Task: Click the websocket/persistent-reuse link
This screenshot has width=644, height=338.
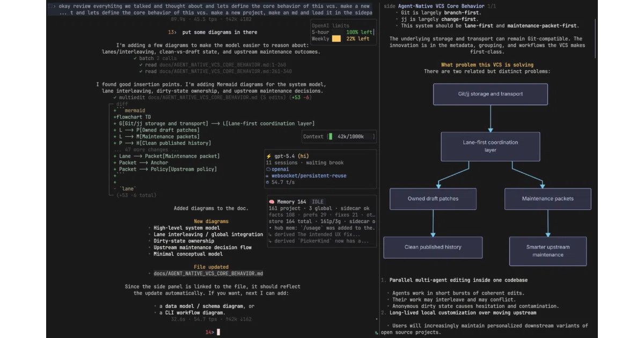Action: [309, 176]
